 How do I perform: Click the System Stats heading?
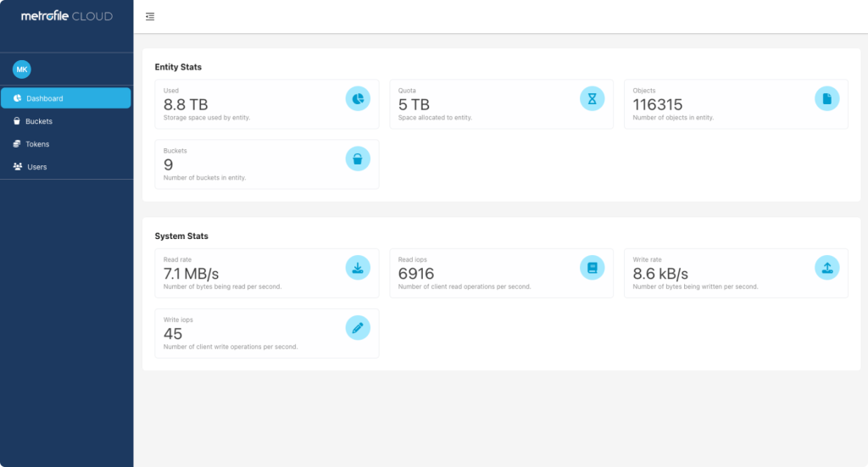point(181,236)
